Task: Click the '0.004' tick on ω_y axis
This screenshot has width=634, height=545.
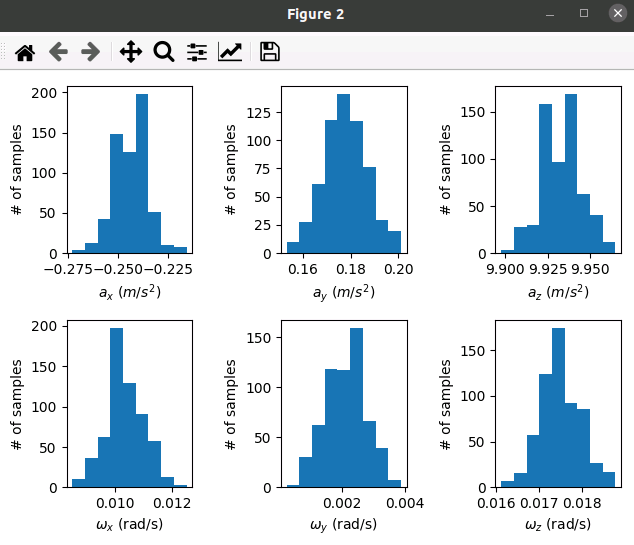Action: [405, 503]
